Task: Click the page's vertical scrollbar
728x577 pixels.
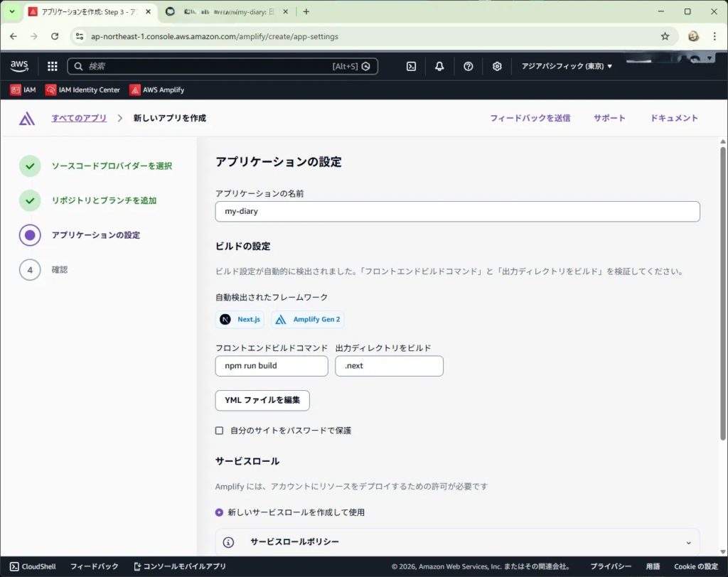Action: 723,284
